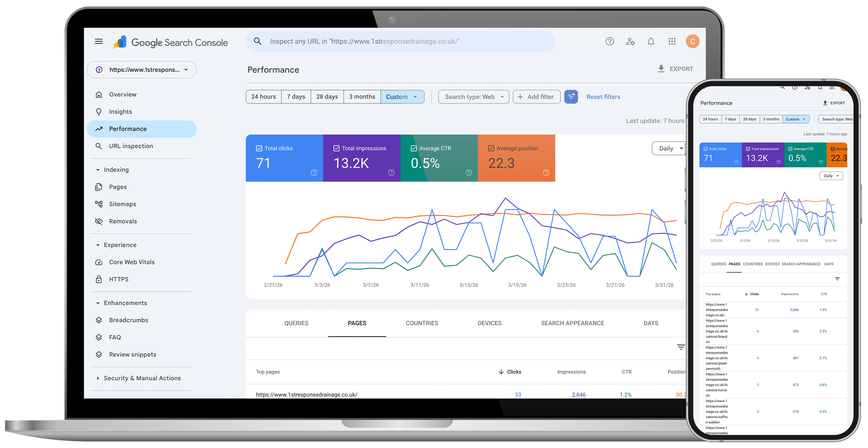
Task: Switch to DAYS tab on laptop
Action: click(x=651, y=323)
